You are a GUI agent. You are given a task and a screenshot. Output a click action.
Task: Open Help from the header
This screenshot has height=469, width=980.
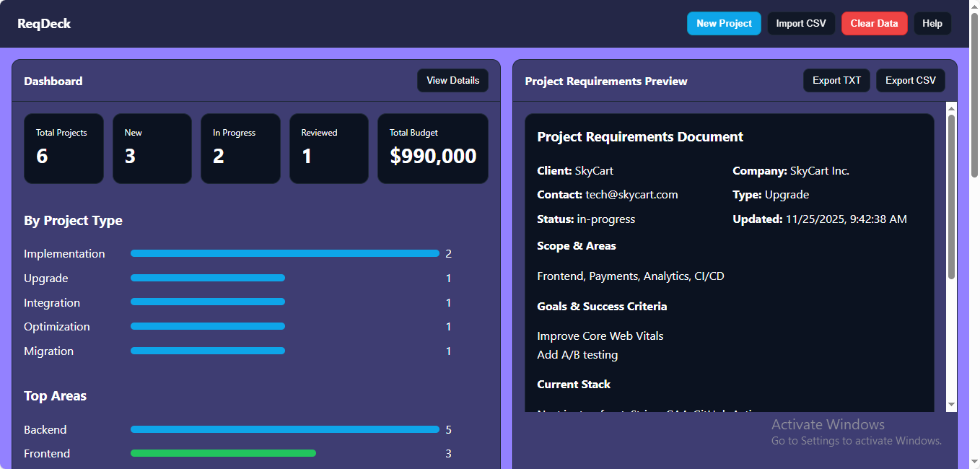coord(932,23)
